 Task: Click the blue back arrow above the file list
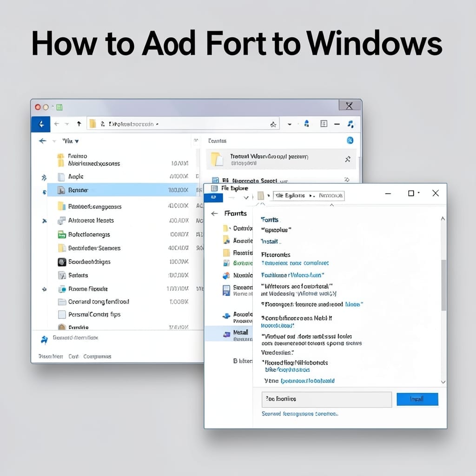pyautogui.click(x=43, y=141)
